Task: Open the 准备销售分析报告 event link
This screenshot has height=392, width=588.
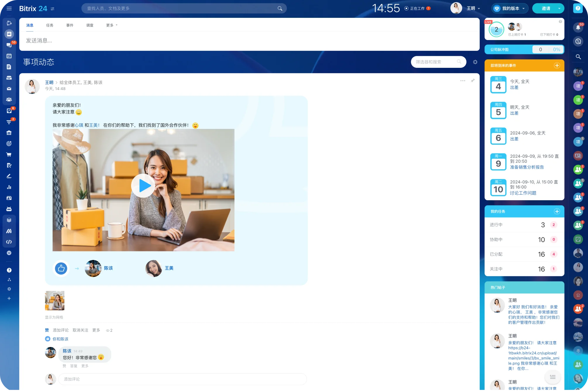Action: (527, 167)
